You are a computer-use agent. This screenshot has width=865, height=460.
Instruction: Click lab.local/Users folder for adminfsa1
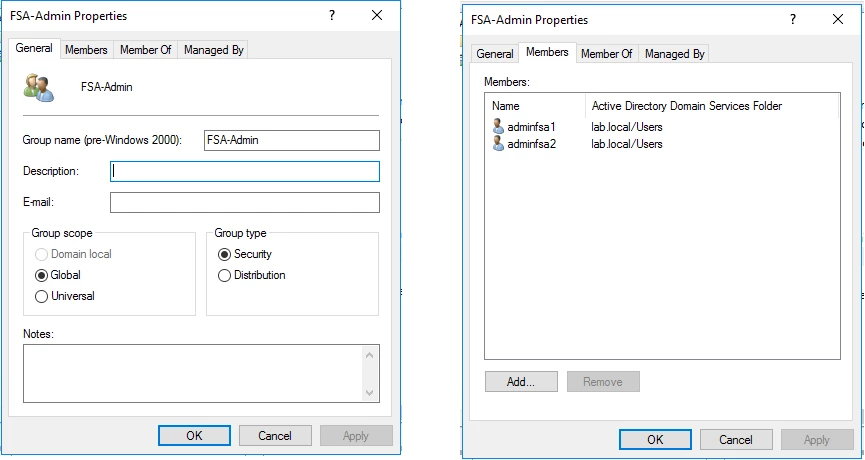point(627,127)
